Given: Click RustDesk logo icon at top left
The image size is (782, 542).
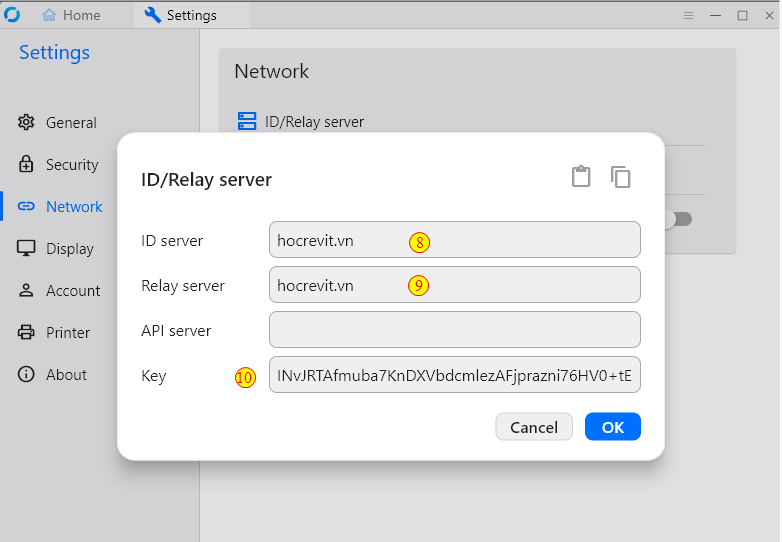Looking at the screenshot, I should point(12,14).
